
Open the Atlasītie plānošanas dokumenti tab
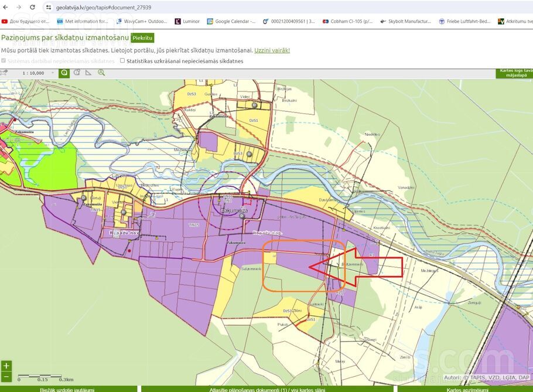click(267, 389)
